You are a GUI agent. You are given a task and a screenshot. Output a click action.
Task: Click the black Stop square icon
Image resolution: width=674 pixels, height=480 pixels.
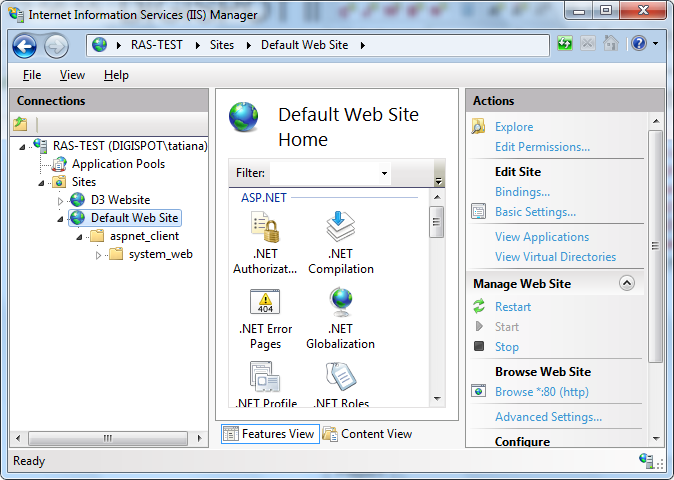(x=479, y=346)
